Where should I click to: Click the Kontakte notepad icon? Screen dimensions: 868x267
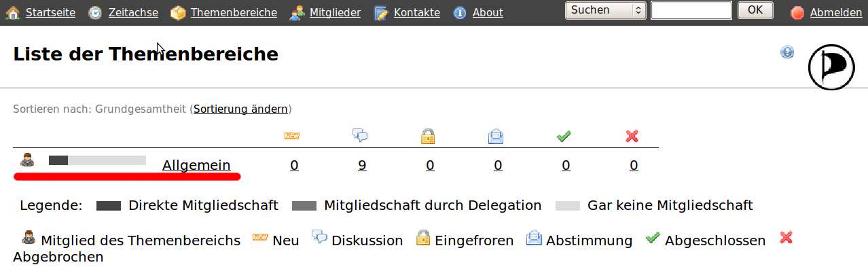[x=381, y=12]
